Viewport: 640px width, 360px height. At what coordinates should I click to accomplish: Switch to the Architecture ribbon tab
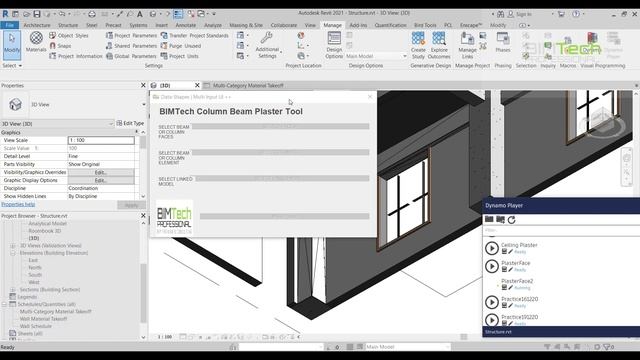coord(37,25)
